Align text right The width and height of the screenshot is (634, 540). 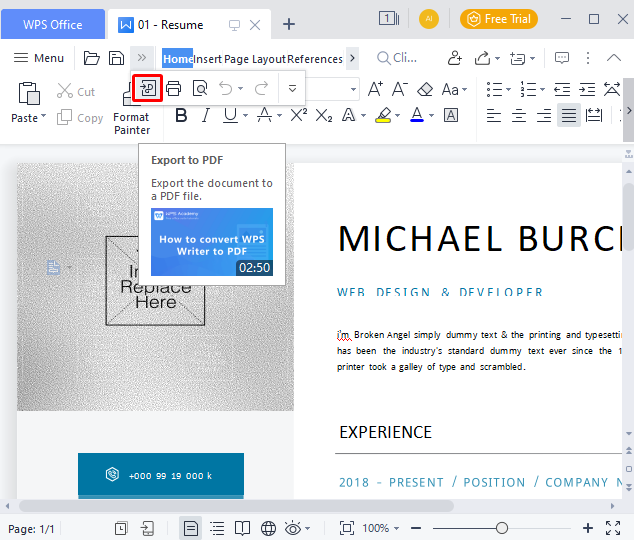point(544,116)
